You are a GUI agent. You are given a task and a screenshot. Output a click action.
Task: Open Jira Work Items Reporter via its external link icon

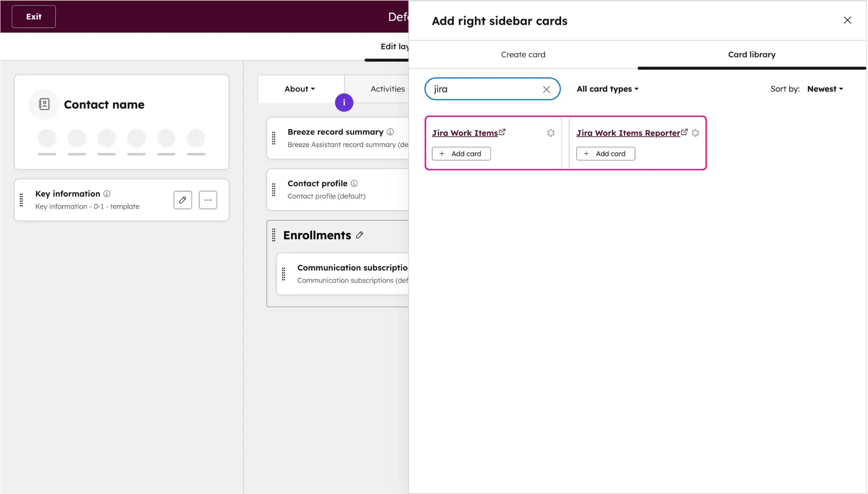tap(684, 132)
